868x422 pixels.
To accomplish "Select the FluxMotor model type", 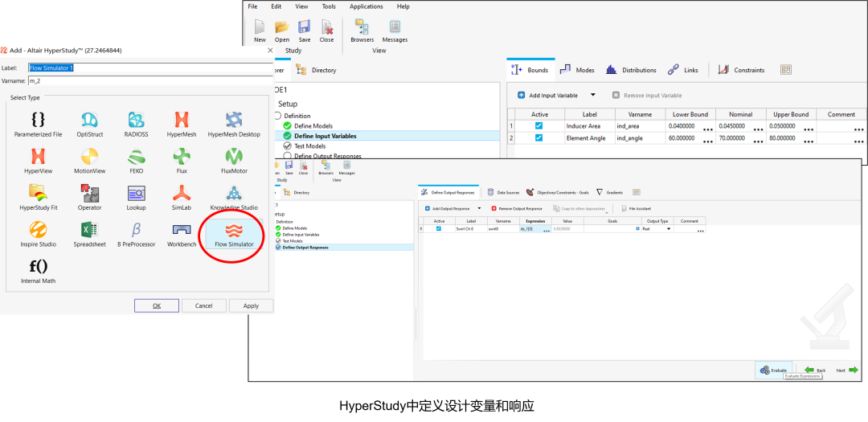I will [234, 161].
